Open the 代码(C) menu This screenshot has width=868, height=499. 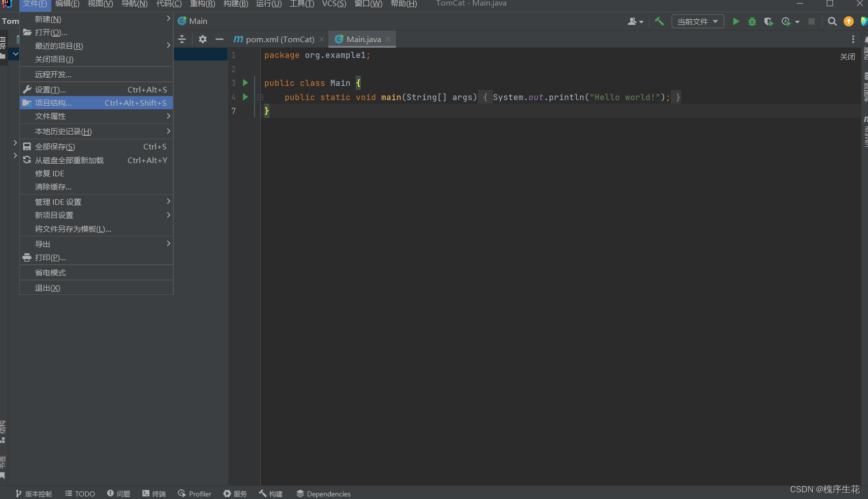[169, 4]
